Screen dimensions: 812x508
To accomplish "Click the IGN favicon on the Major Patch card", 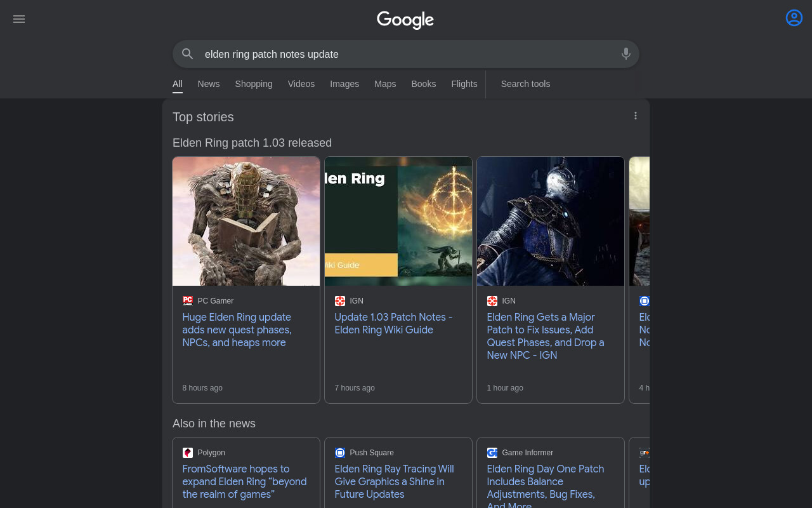I will click(x=492, y=301).
